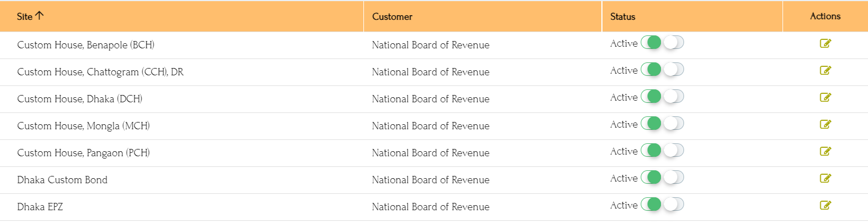Screen dimensions: 868x222
Task: Click Custom House, Pangaon (PCH) site name
Action: pyautogui.click(x=83, y=153)
